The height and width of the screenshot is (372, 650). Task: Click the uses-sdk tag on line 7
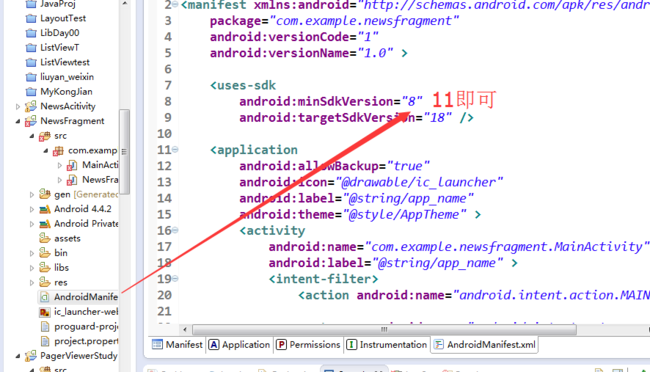(243, 85)
